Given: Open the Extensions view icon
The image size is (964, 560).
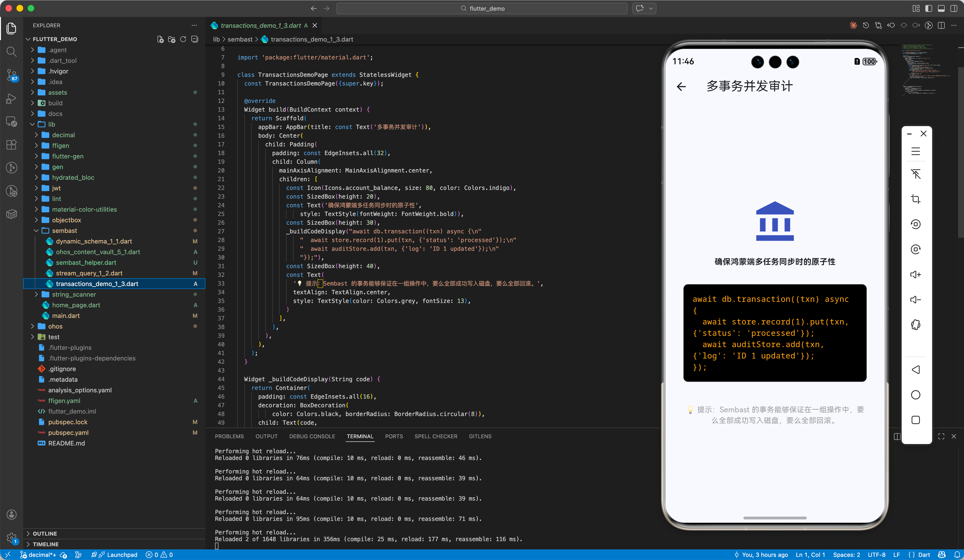Looking at the screenshot, I should pyautogui.click(x=12, y=144).
